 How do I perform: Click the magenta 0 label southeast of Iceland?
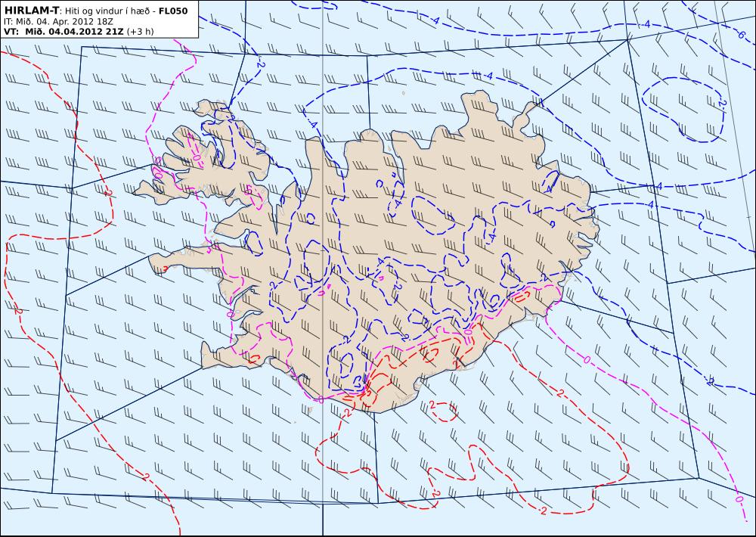pos(587,359)
